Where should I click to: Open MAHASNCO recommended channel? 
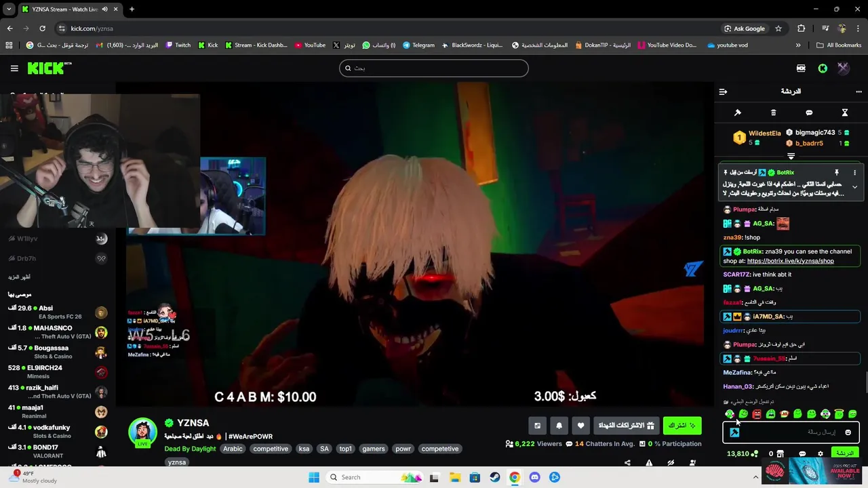[x=58, y=332]
